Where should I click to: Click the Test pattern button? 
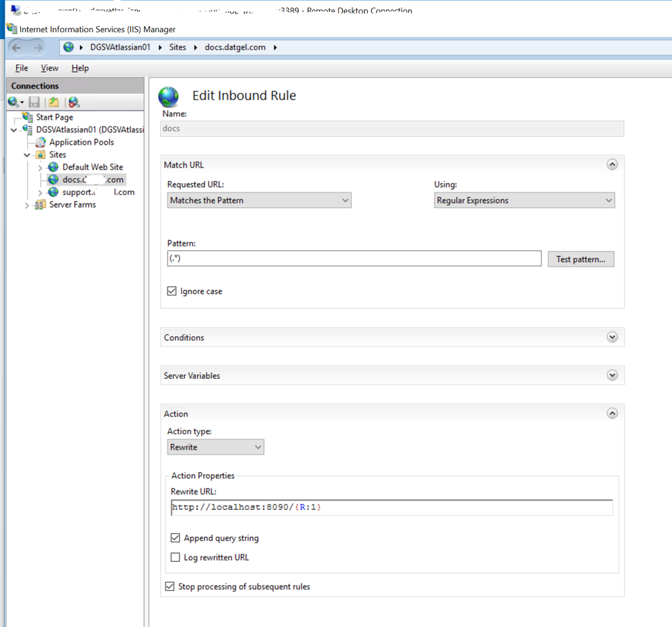pyautogui.click(x=581, y=259)
